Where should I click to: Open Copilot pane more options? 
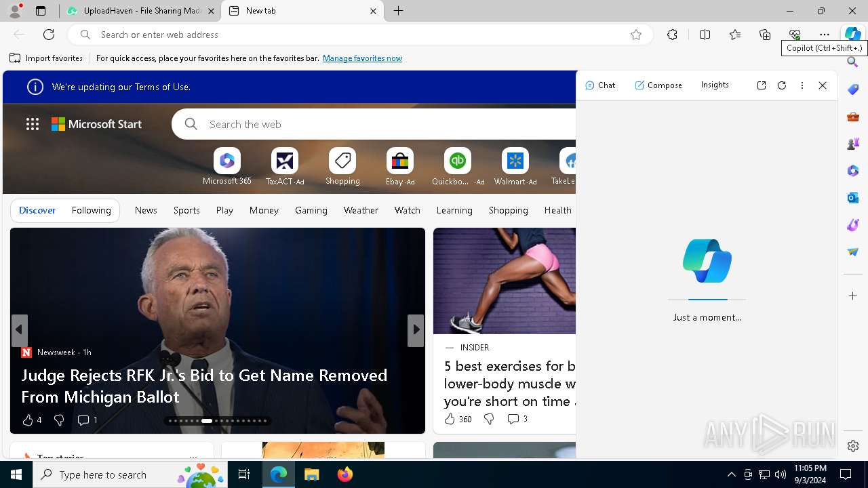coord(802,85)
